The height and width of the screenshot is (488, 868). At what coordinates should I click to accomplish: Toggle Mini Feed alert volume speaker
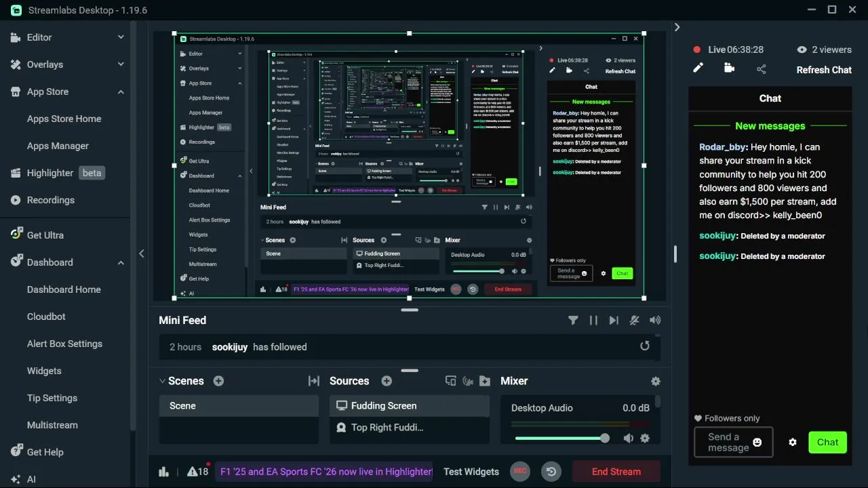654,321
